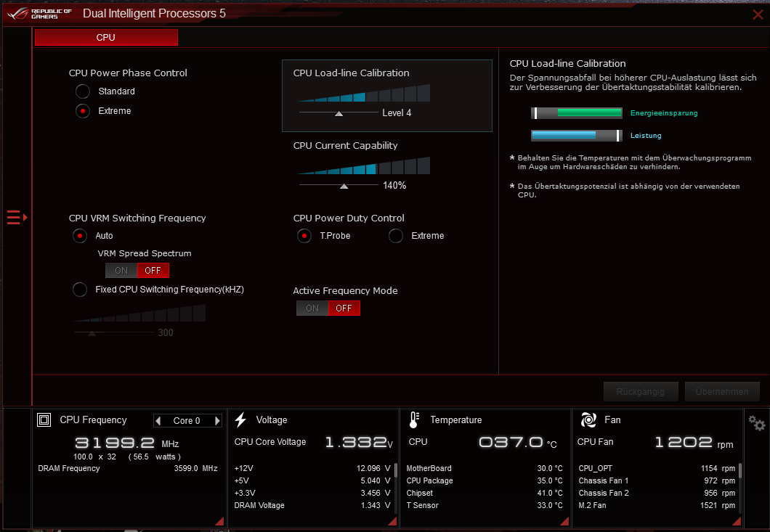770x532 pixels.
Task: Click the Chipset temperature row
Action: [x=485, y=493]
